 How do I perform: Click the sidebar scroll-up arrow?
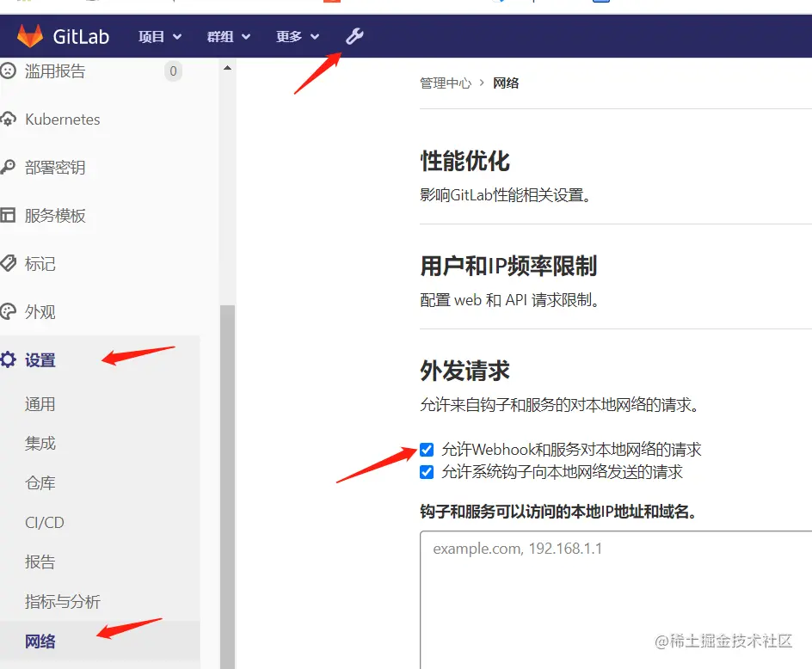(227, 68)
